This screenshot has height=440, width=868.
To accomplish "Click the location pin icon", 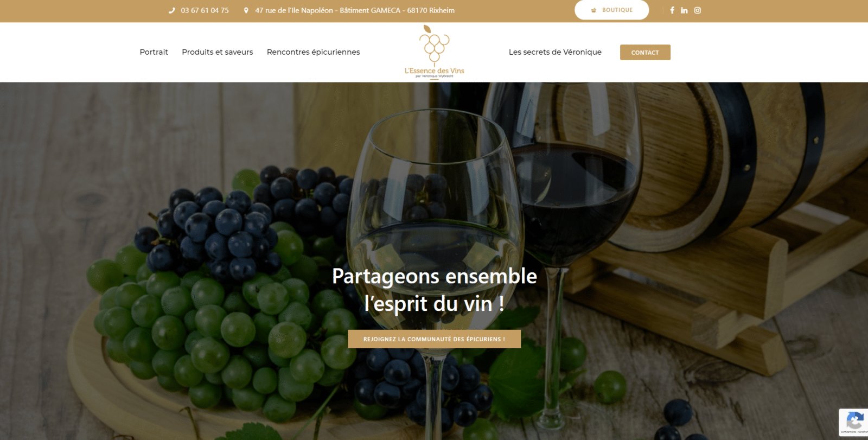I will coord(246,10).
